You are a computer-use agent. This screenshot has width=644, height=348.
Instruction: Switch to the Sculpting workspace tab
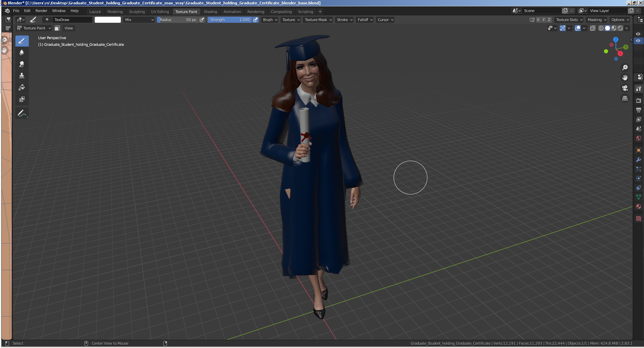pyautogui.click(x=137, y=12)
